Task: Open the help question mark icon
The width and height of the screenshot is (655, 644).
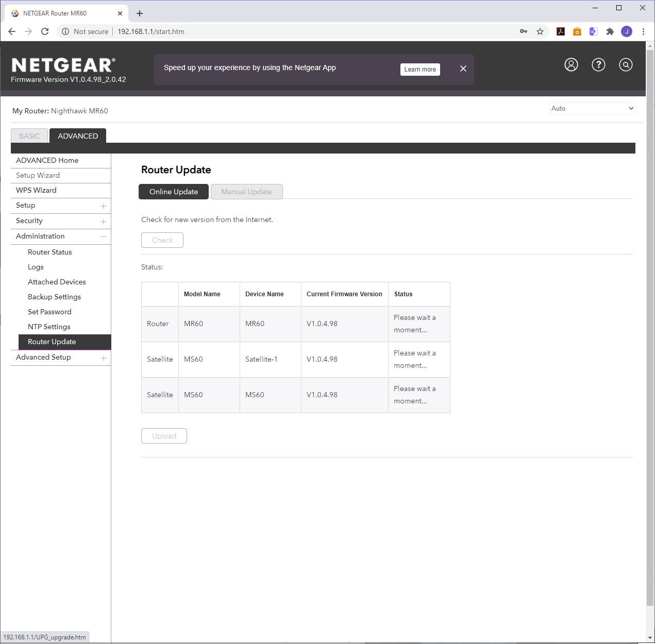Action: (598, 64)
